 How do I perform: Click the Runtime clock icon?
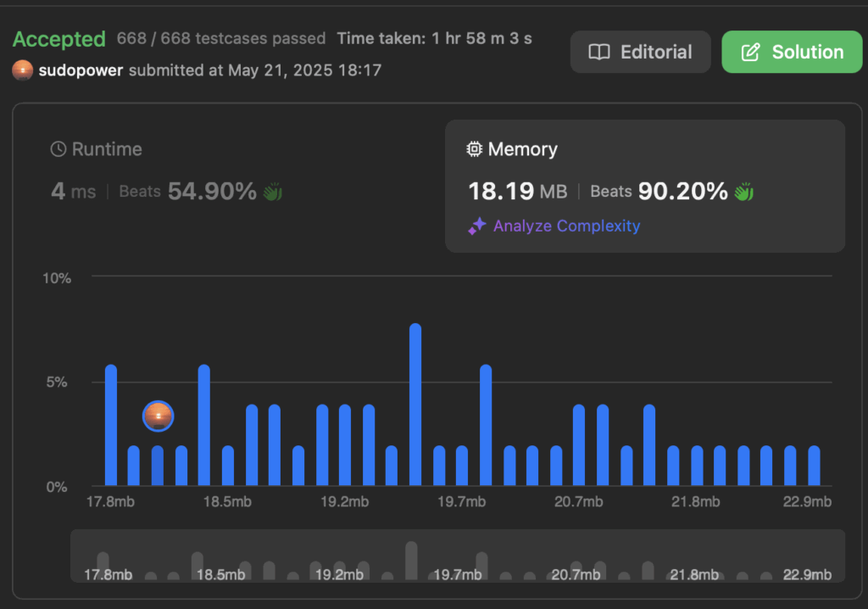pyautogui.click(x=58, y=149)
